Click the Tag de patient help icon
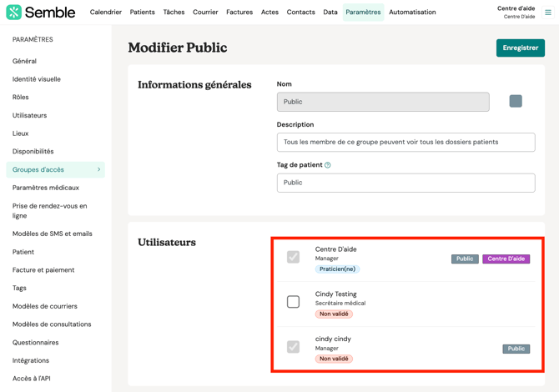Screen dimensions: 559x392 pyautogui.click(x=328, y=165)
